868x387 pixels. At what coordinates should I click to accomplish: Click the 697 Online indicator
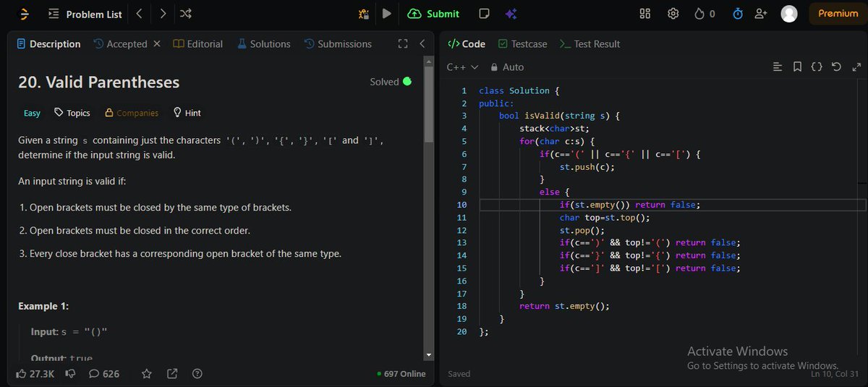point(401,374)
